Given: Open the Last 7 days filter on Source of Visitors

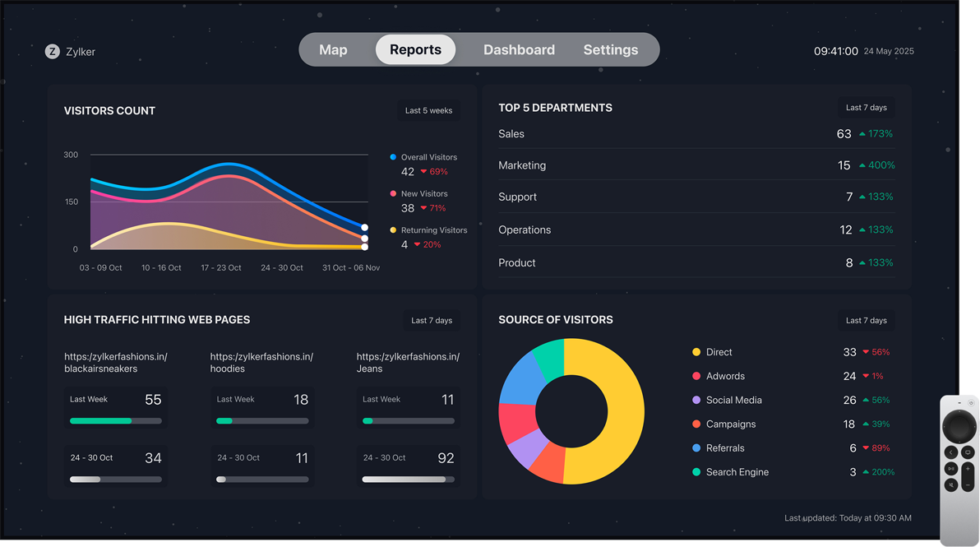Looking at the screenshot, I should point(866,321).
